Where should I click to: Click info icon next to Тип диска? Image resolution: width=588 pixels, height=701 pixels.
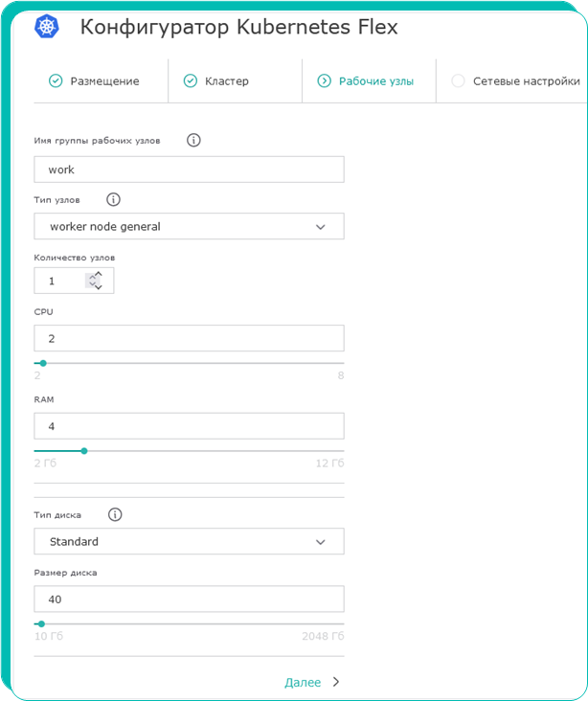115,514
